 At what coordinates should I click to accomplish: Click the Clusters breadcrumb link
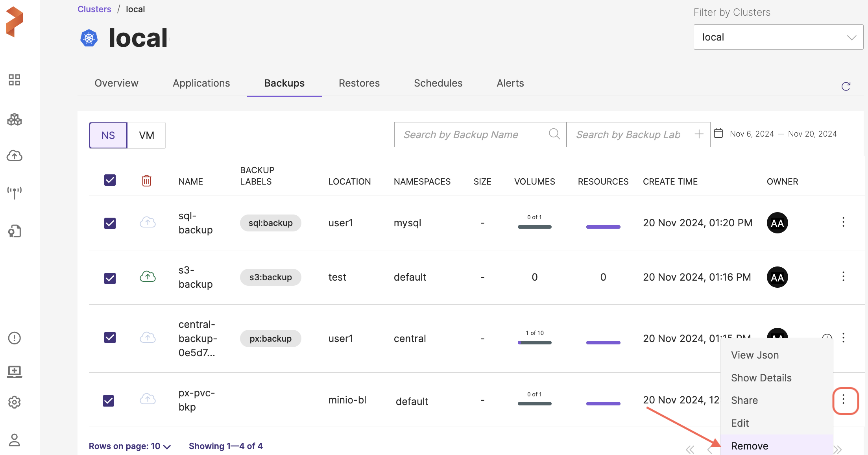tap(94, 9)
